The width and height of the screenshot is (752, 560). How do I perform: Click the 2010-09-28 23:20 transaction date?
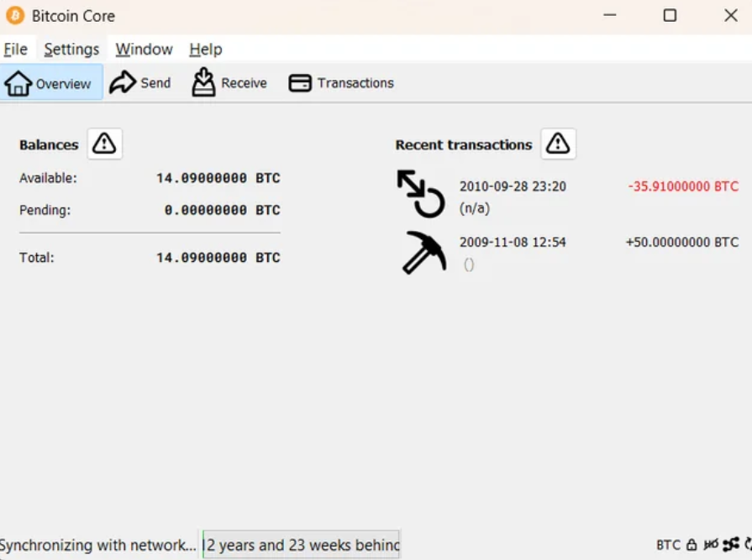click(513, 186)
